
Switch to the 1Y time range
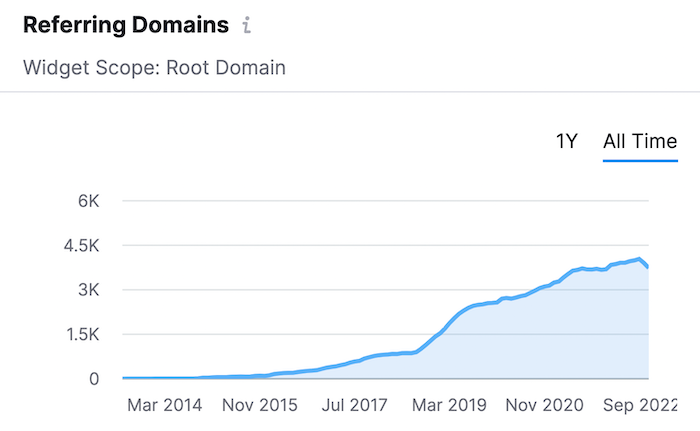tap(566, 141)
